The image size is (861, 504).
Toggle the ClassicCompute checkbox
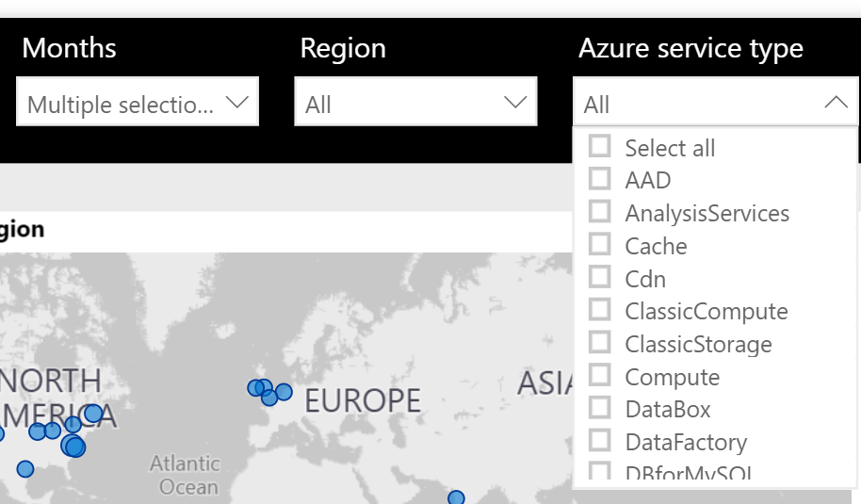599,310
